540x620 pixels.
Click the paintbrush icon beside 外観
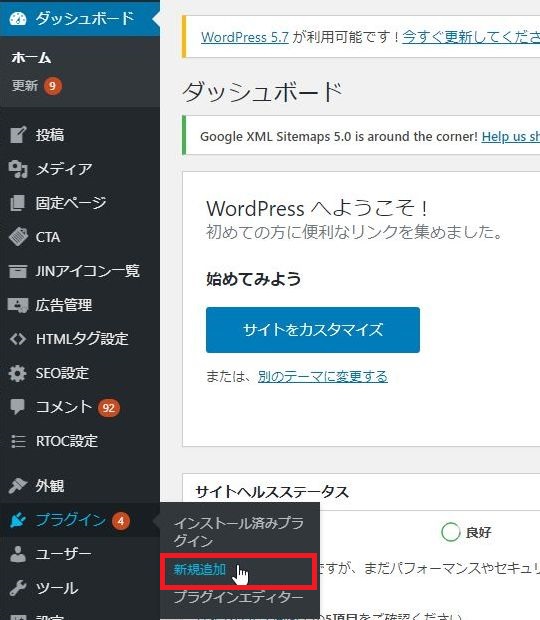click(x=17, y=486)
